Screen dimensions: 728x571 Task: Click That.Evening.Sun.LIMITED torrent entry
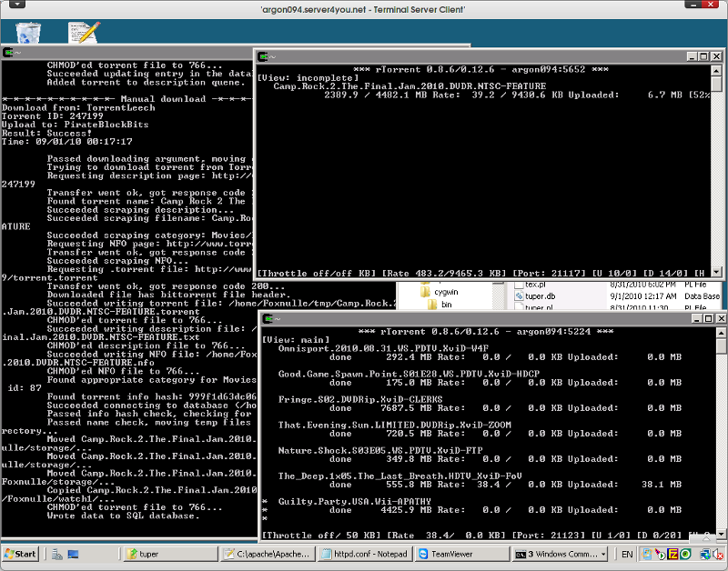tap(395, 425)
